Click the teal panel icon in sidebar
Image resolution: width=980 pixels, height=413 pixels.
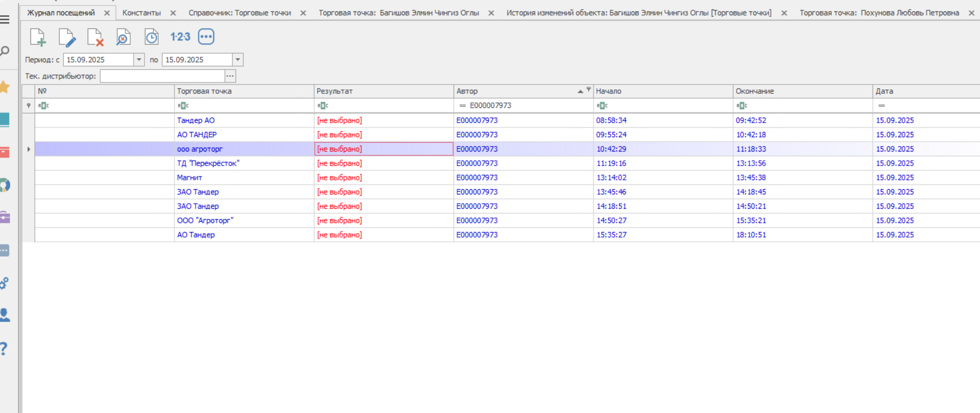(4, 119)
